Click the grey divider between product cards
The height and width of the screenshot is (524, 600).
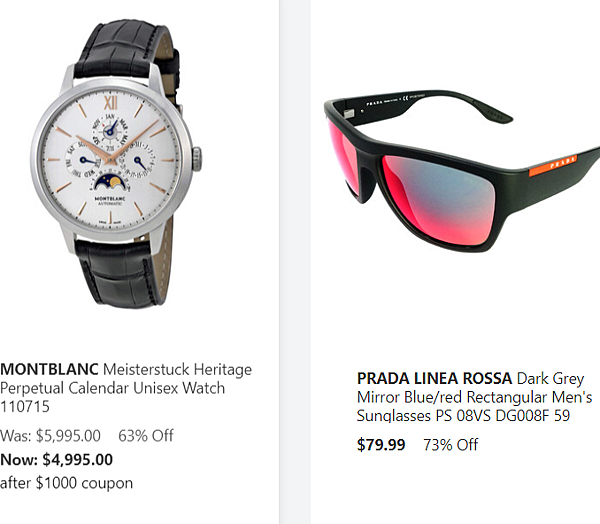(x=294, y=262)
